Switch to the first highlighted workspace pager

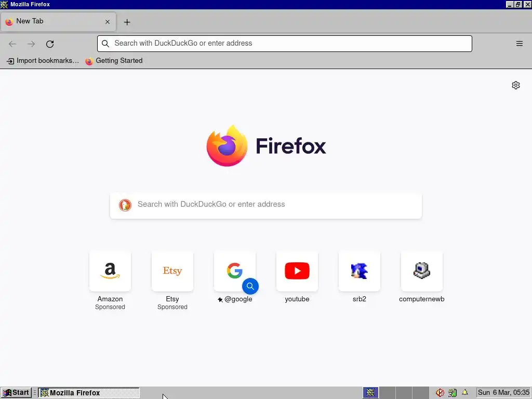click(370, 393)
